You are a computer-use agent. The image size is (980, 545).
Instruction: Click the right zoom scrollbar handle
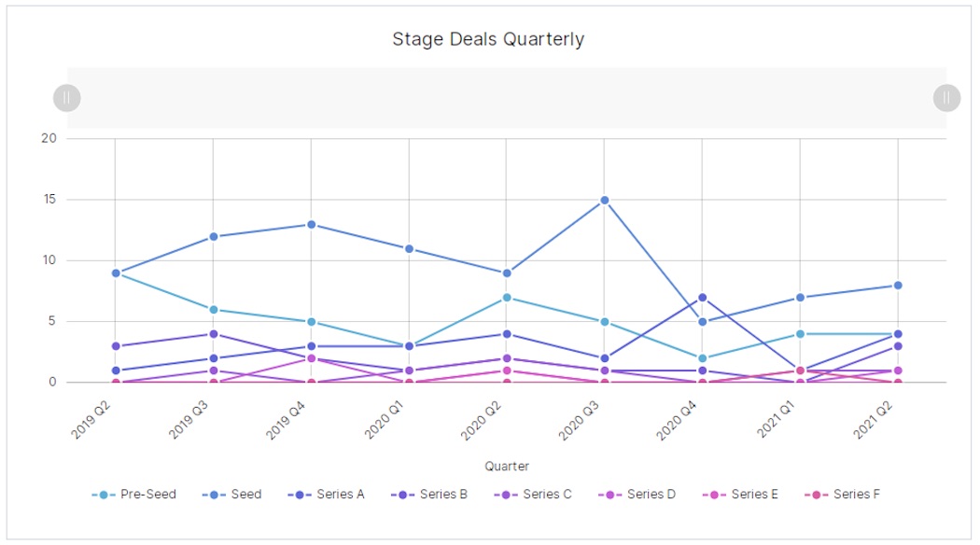[945, 97]
